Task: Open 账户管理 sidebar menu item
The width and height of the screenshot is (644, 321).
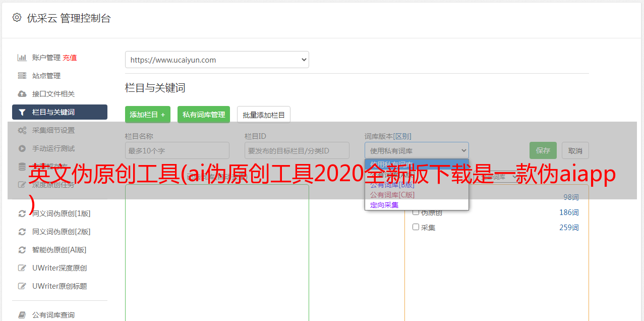Action: pyautogui.click(x=60, y=58)
